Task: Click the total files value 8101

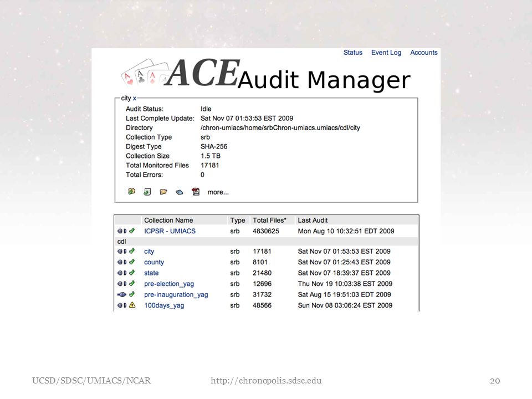Action: tap(260, 262)
